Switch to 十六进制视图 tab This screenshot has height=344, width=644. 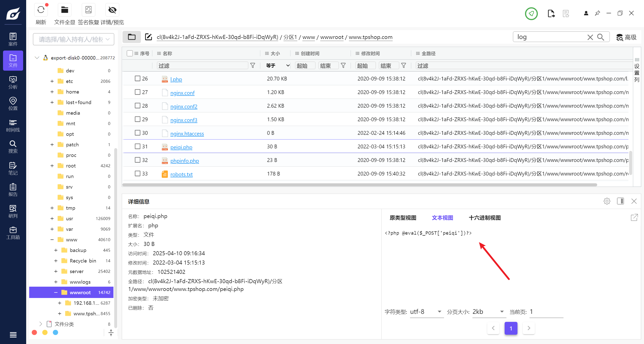pos(485,218)
